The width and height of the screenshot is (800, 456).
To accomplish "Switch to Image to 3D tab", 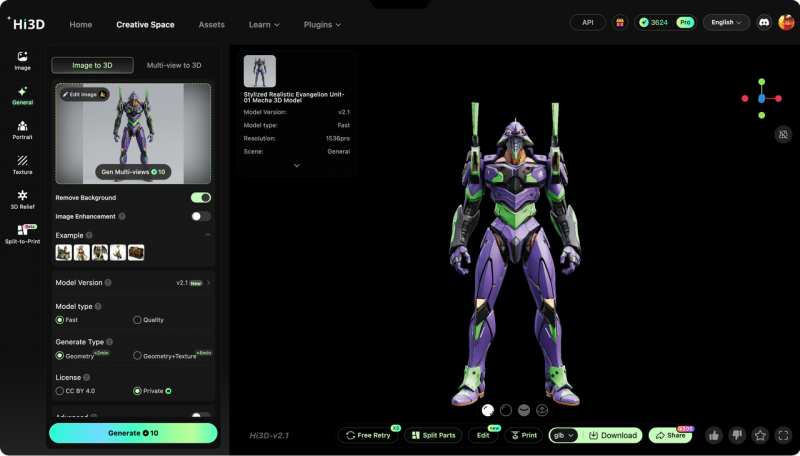I will [92, 65].
